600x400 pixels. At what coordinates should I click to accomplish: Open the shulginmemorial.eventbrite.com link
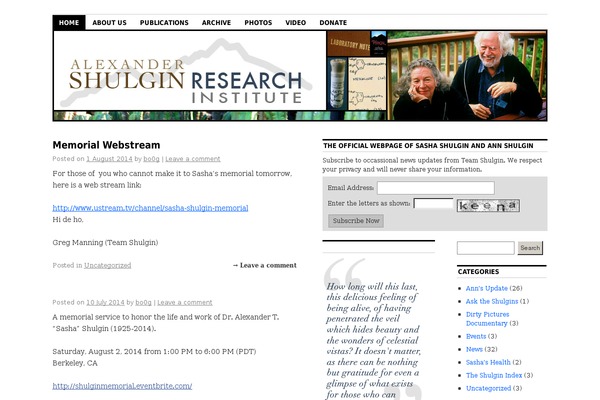[x=122, y=386]
